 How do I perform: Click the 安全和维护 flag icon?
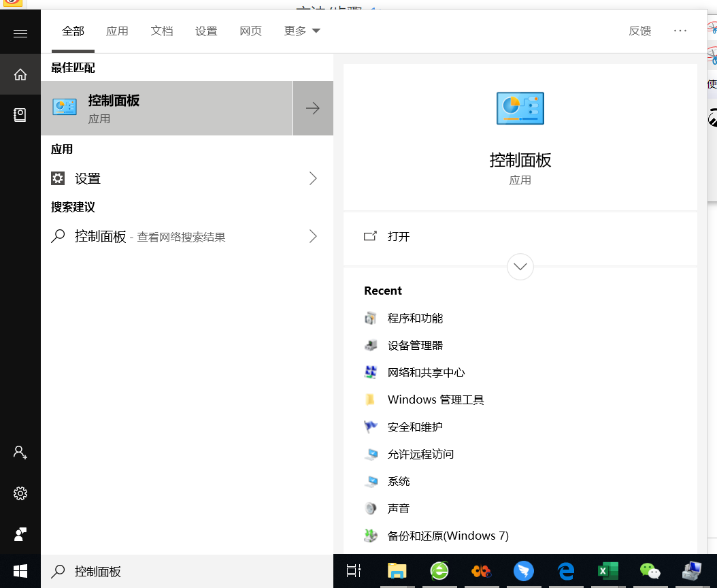click(x=370, y=427)
